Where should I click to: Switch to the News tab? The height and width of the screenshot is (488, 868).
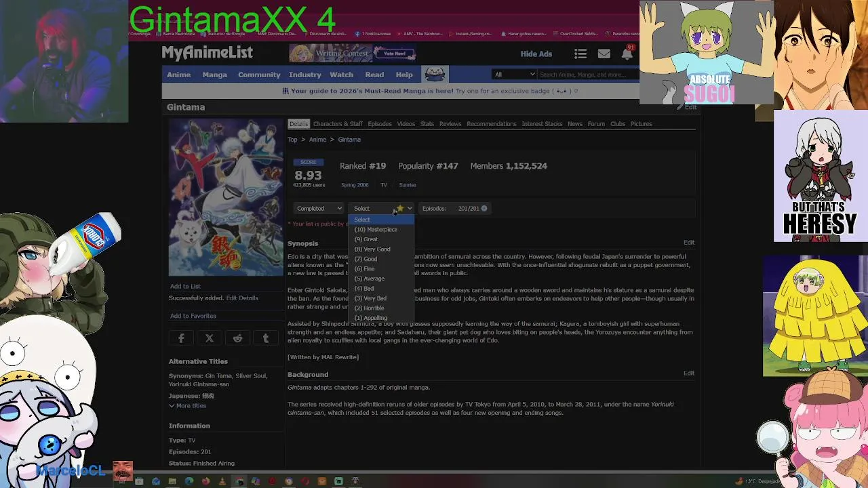(575, 124)
